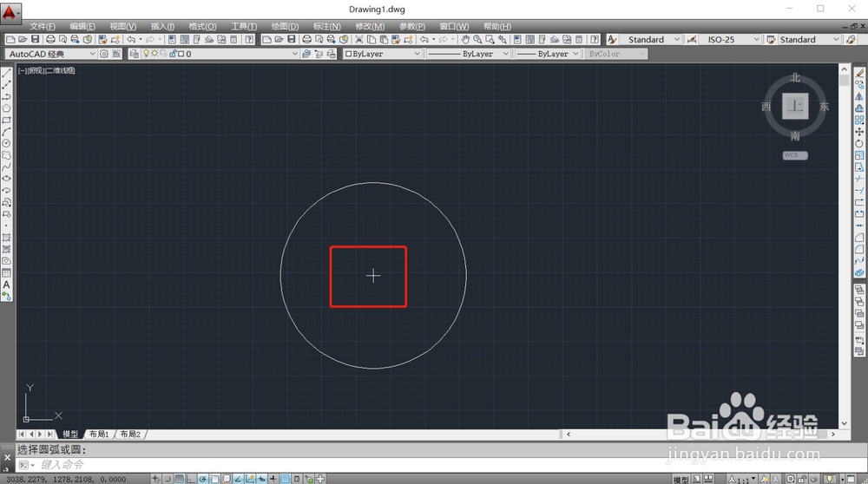Toggle layer 0 lock padlock icon
Screen dimensions: 868x484
172,54
